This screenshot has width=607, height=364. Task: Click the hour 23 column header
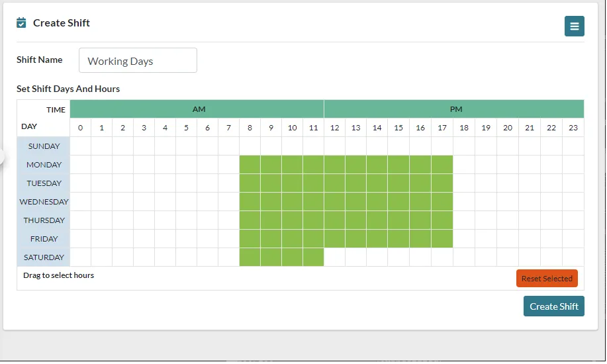[573, 127]
